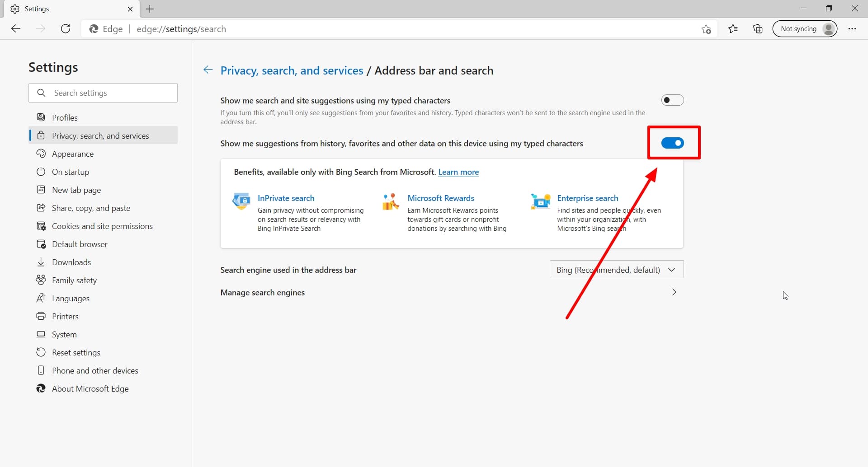The image size is (868, 467).
Task: Click the About Microsoft Edge logo icon
Action: click(41, 388)
